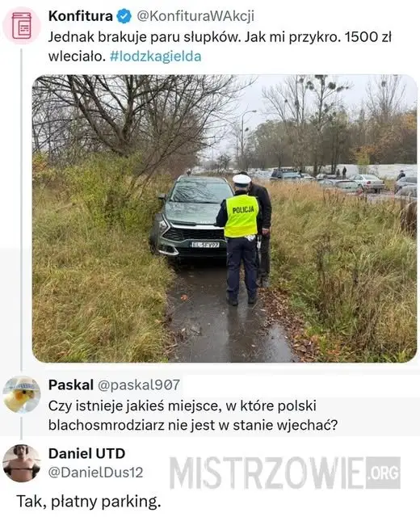
Task: Open the attached police and car photo
Action: point(225,219)
